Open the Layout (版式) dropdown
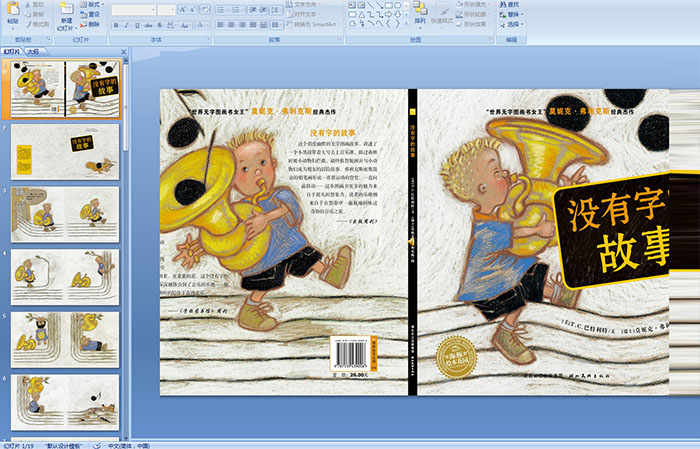Viewport: 700px width, 449px height. tap(92, 4)
